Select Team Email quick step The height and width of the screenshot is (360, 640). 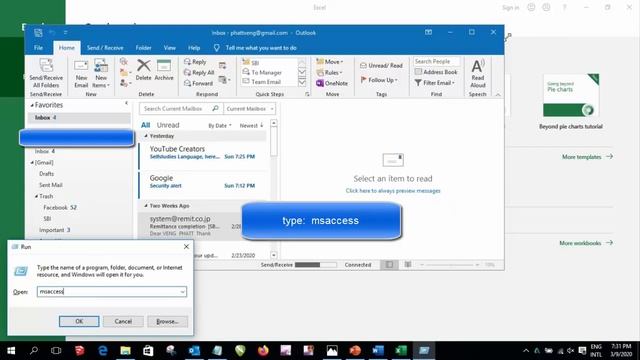(x=269, y=82)
